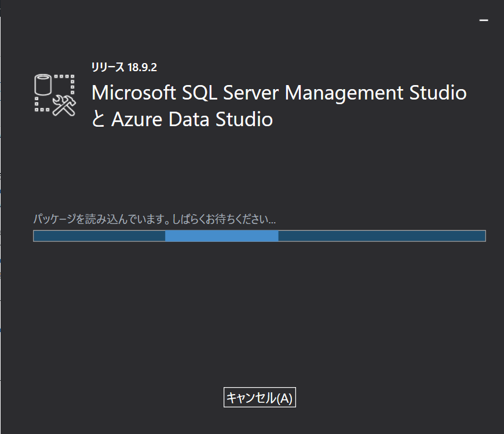The width and height of the screenshot is (504, 434).
Task: Minimize the SSMS installer window
Action: pos(483,20)
